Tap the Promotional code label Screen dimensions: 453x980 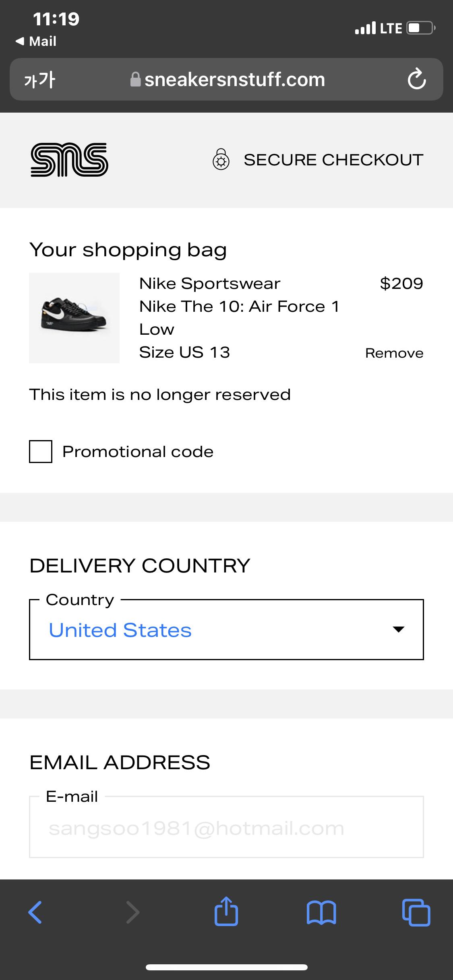[138, 452]
